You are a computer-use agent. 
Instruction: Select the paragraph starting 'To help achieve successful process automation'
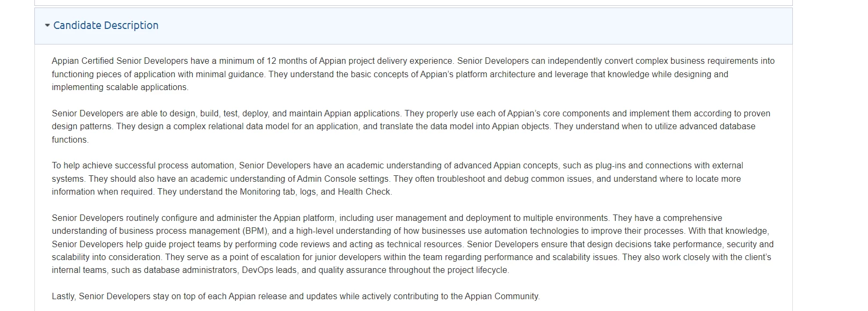tap(397, 179)
